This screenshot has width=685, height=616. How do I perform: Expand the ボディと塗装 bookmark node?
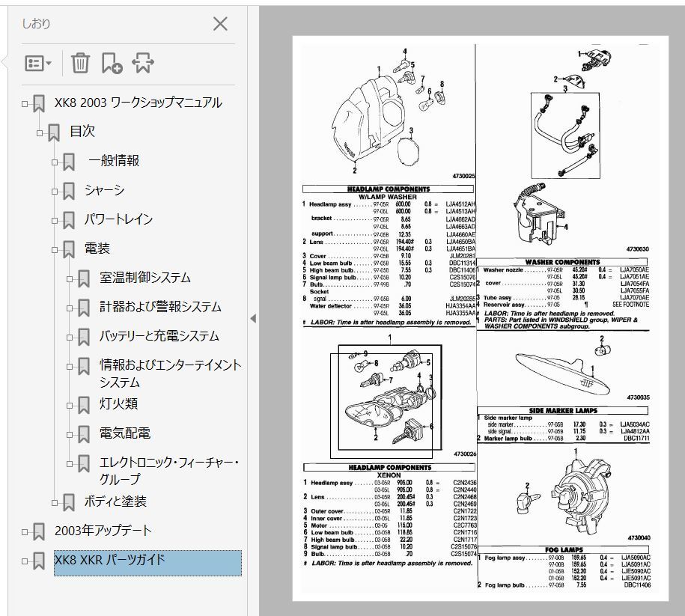click(54, 503)
